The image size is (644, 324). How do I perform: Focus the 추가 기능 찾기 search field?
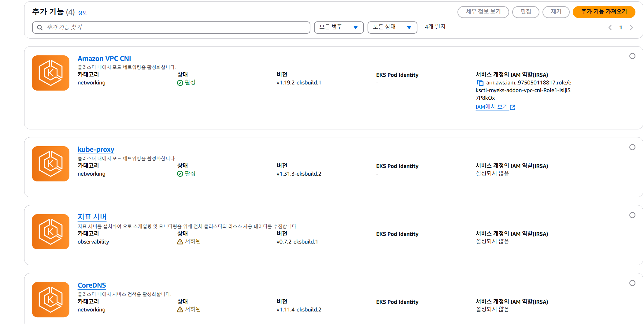point(171,27)
